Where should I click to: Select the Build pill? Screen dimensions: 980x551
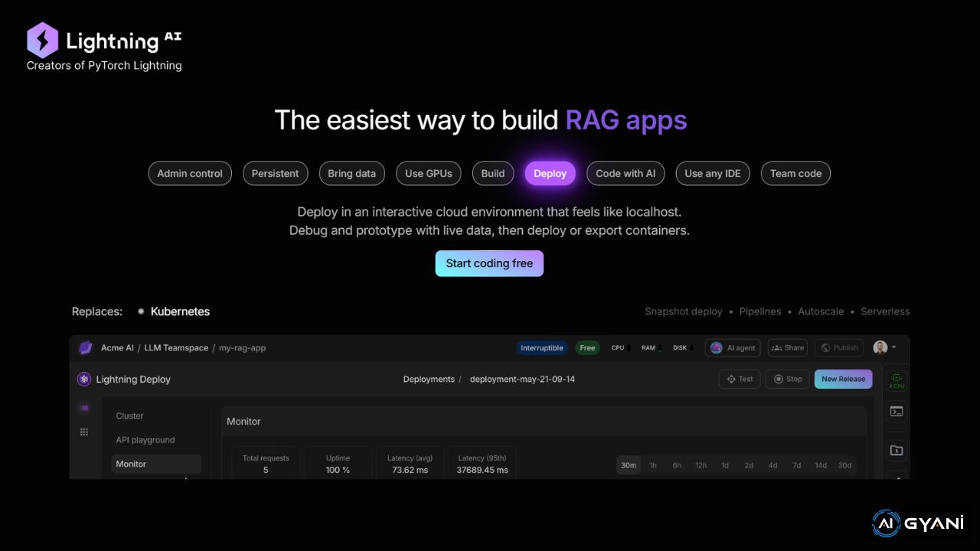493,173
